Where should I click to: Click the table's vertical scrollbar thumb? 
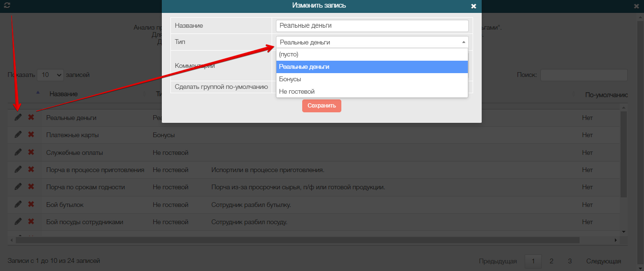point(623,154)
